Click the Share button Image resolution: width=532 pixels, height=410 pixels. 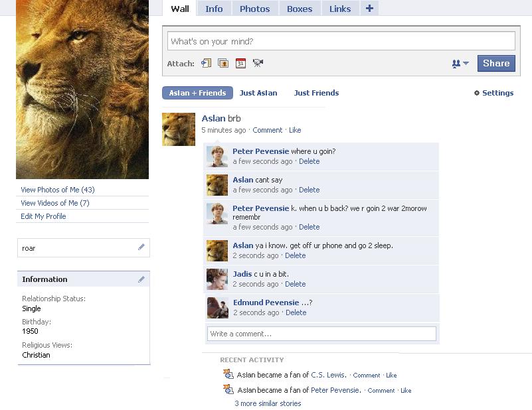click(x=496, y=64)
